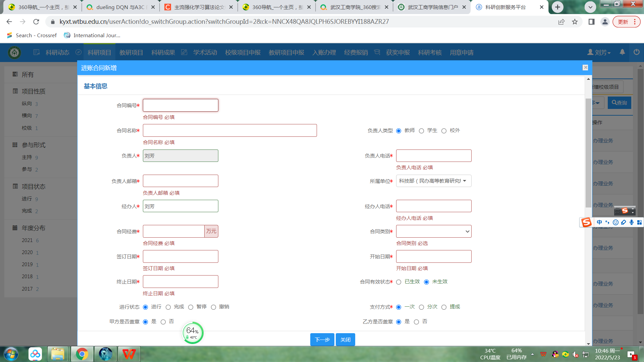The image size is (644, 362).
Task: Open WPS Office from taskbar
Action: [129, 354]
